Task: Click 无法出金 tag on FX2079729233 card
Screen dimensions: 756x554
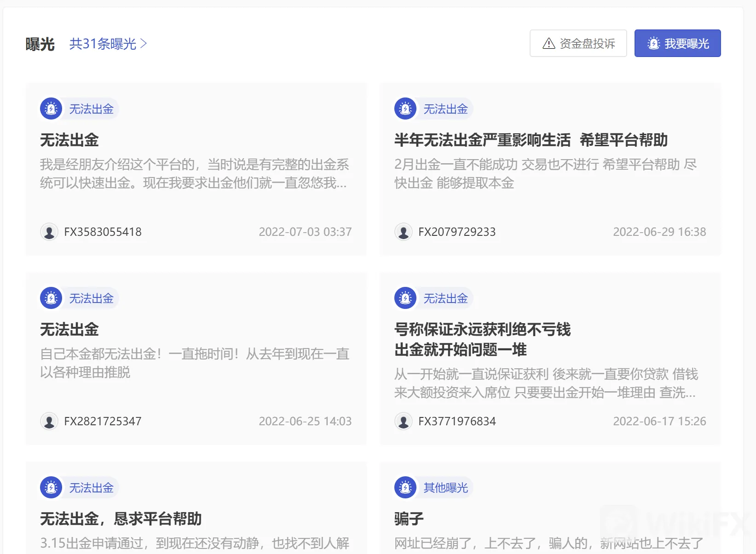Action: [x=445, y=109]
